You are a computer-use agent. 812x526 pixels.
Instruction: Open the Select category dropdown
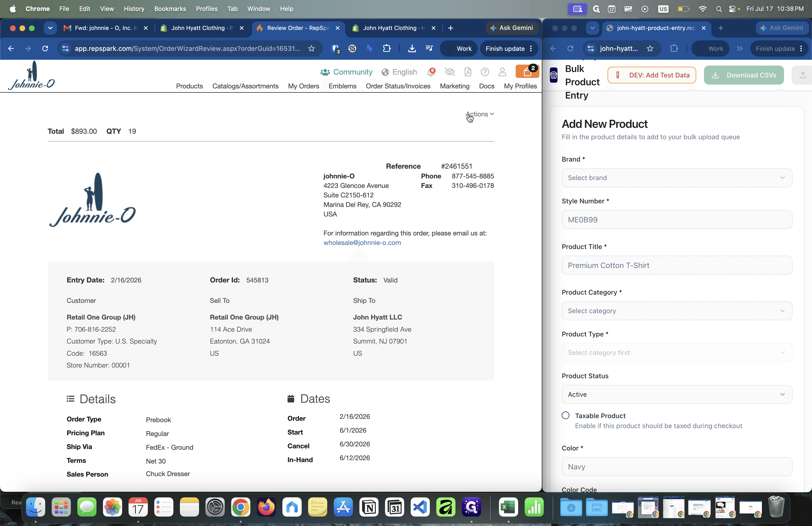pyautogui.click(x=677, y=311)
